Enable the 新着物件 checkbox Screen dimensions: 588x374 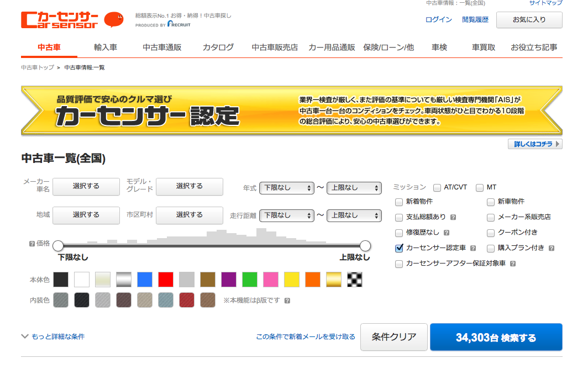pyautogui.click(x=399, y=202)
